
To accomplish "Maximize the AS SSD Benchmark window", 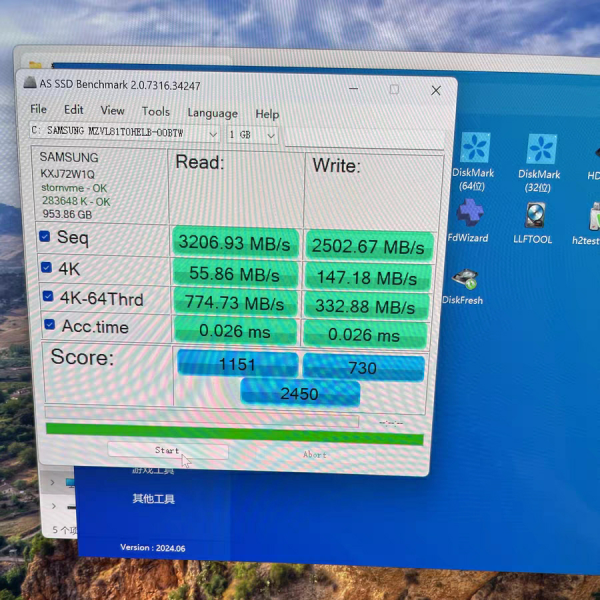I will 394,90.
